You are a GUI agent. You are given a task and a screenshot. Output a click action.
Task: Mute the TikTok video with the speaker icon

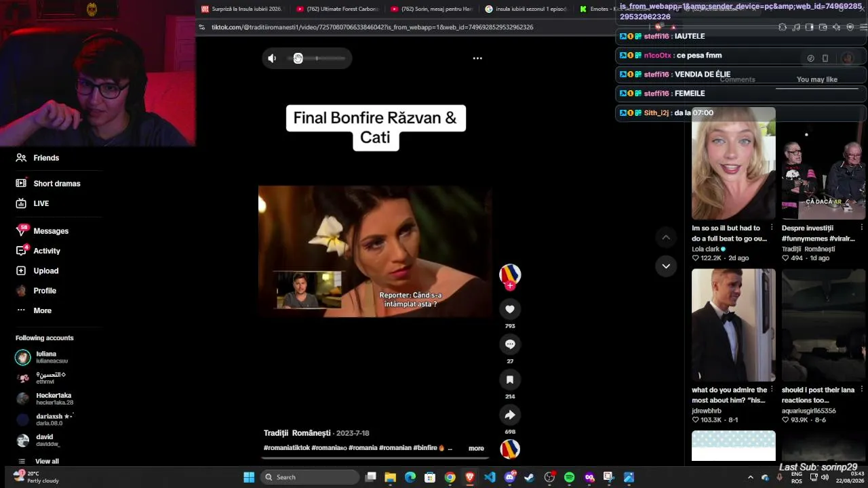pyautogui.click(x=272, y=58)
